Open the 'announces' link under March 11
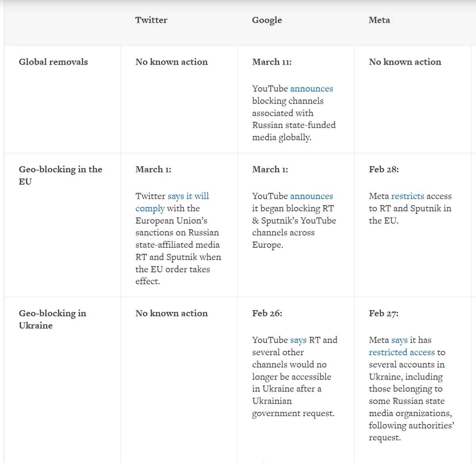This screenshot has height=463, width=476. [x=311, y=89]
